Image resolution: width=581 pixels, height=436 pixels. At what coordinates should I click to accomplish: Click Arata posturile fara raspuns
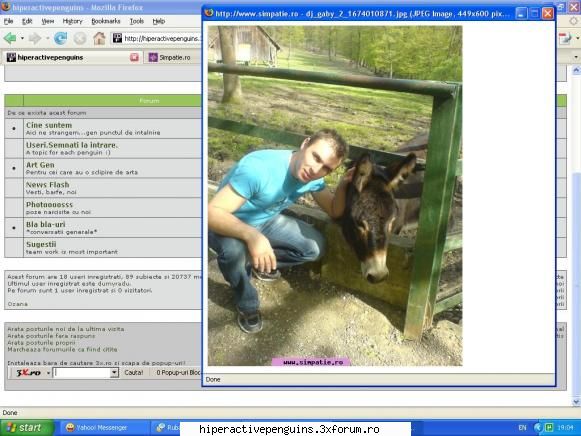[x=51, y=336]
